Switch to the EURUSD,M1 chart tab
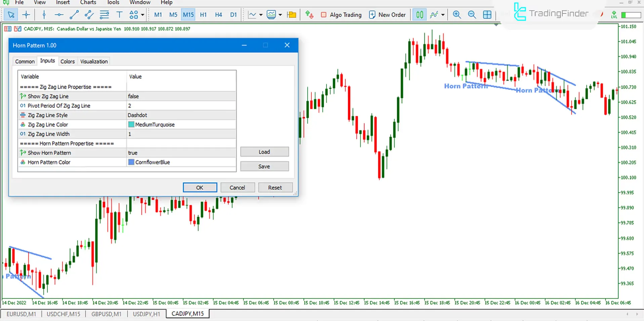 [x=21, y=314]
